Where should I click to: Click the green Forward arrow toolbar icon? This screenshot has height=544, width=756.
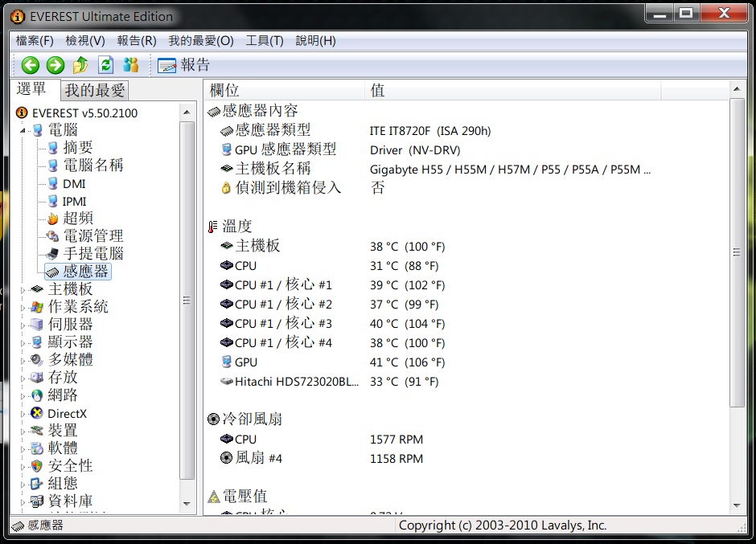55,65
